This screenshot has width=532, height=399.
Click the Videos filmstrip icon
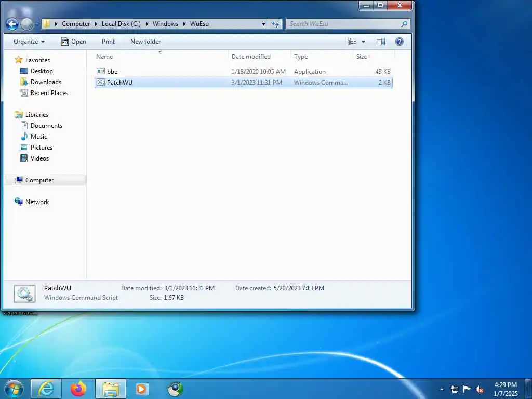coord(24,158)
